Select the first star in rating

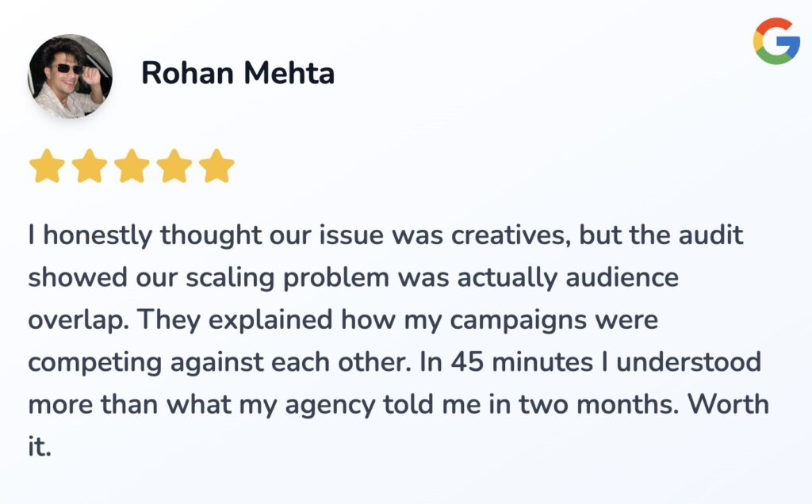click(47, 167)
